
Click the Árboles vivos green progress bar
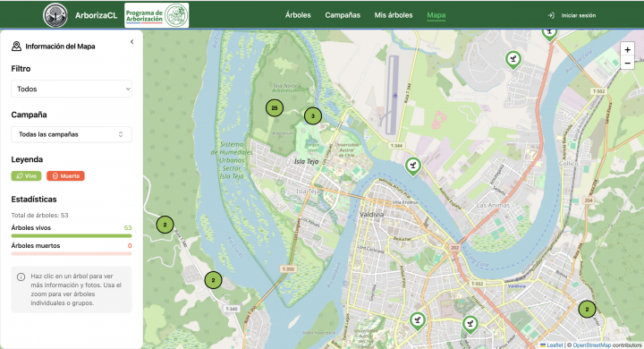[72, 236]
